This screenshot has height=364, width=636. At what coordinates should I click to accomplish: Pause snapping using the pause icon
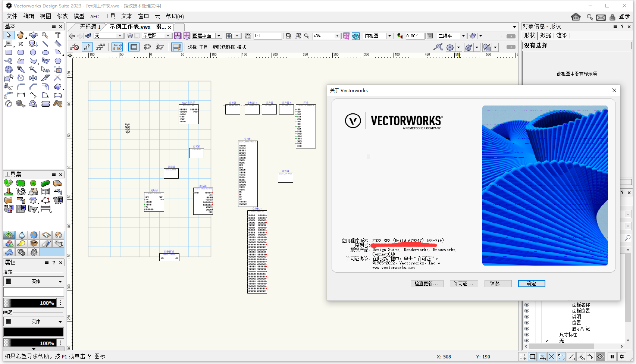click(612, 357)
